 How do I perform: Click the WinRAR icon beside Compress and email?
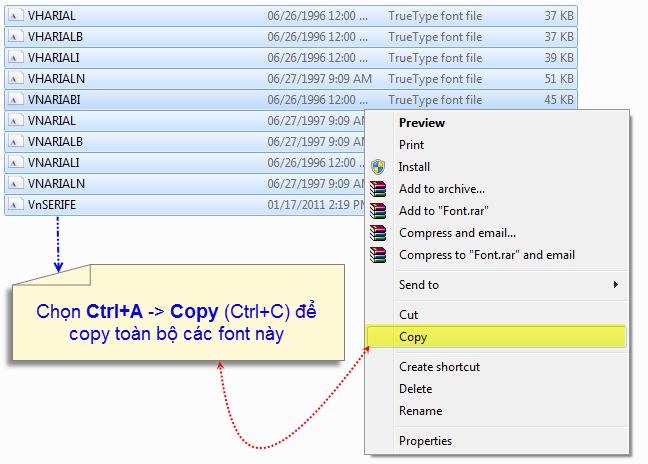378,233
